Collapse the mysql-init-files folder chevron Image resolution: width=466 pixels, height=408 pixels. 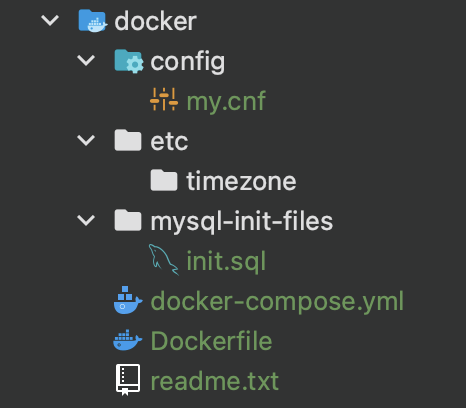pos(86,220)
